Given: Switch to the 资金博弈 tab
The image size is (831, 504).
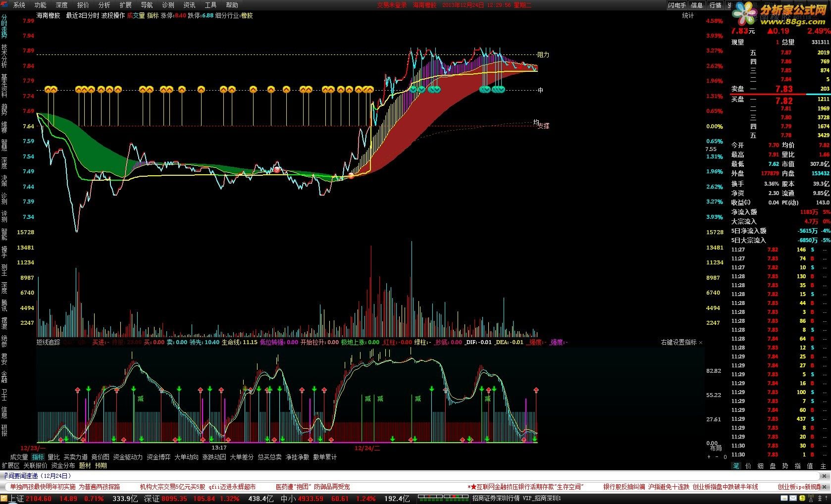Looking at the screenshot, I should [x=158, y=457].
